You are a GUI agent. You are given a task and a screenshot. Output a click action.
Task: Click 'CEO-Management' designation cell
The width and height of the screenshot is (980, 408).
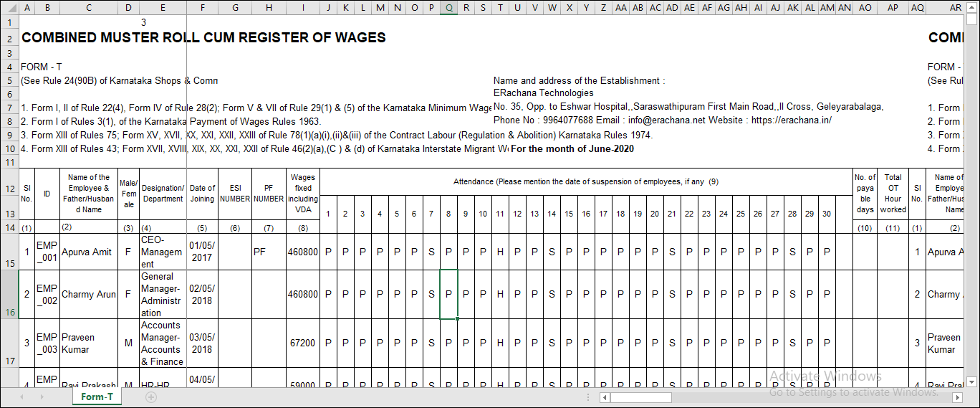[163, 252]
